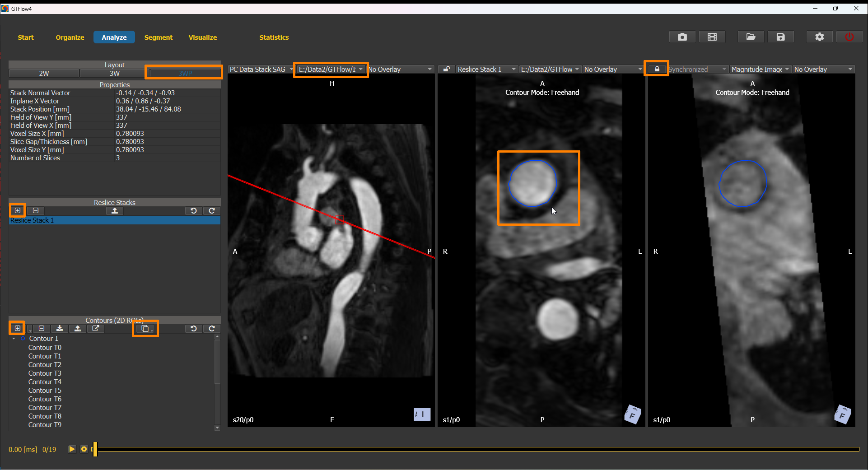Open playback settings gear beside play button
This screenshot has height=470, width=868.
(84, 449)
